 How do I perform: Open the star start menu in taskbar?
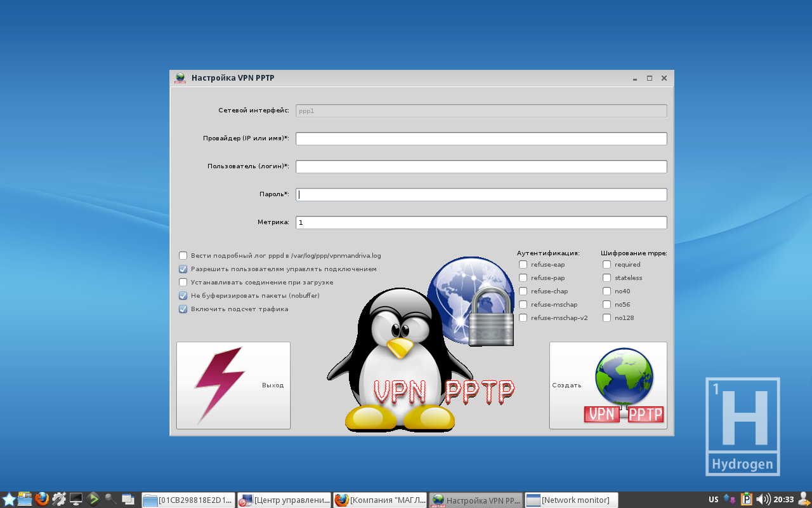coord(9,500)
